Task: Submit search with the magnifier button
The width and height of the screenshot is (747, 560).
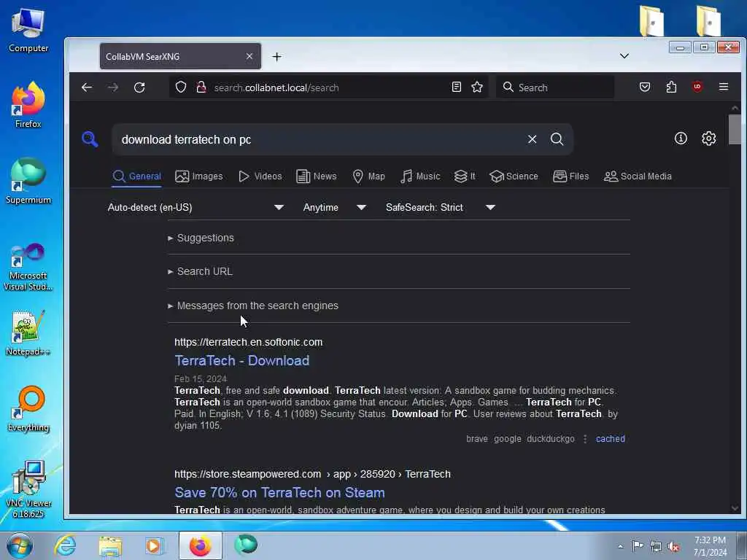Action: (557, 139)
